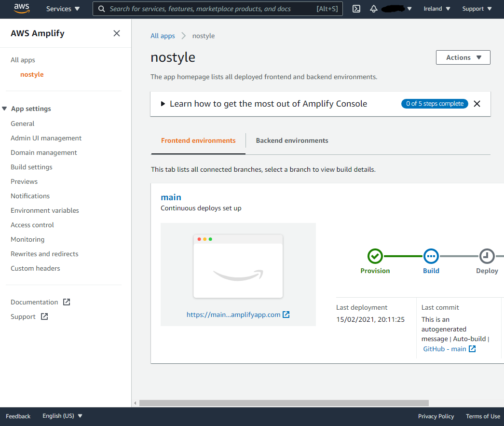Open the GitHub - main commit link
The height and width of the screenshot is (426, 504).
coord(445,349)
